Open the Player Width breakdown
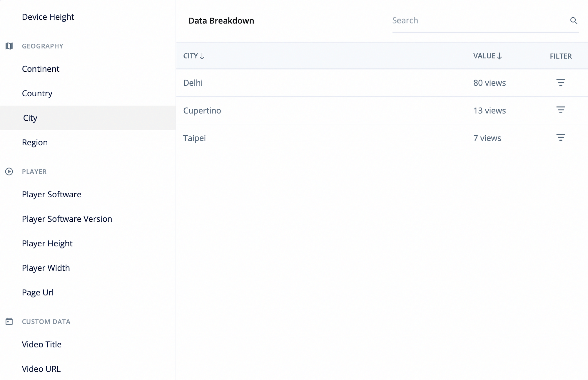 pos(46,268)
